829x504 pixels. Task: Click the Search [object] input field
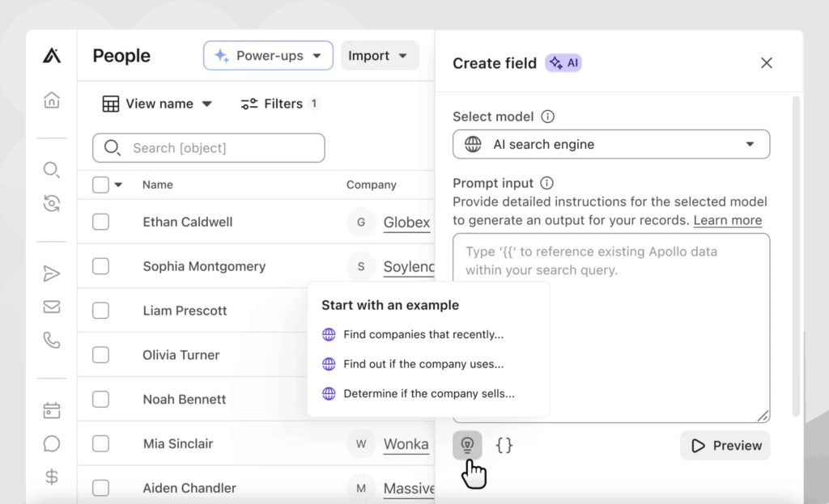[x=209, y=148]
